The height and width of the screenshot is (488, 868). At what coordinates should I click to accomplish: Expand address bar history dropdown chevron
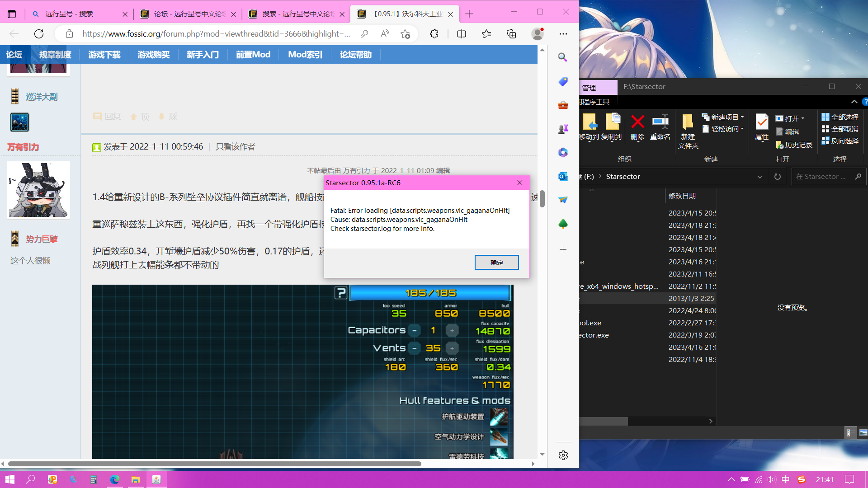click(760, 177)
